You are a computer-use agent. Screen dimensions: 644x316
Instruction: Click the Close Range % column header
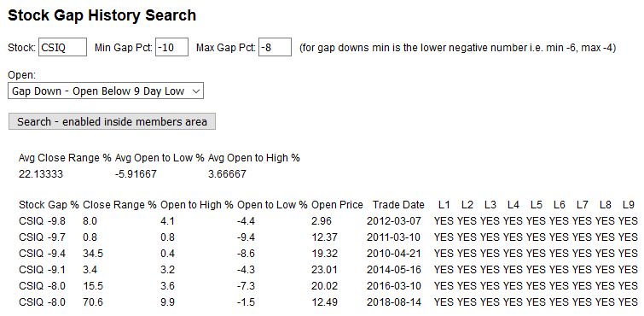(x=119, y=204)
